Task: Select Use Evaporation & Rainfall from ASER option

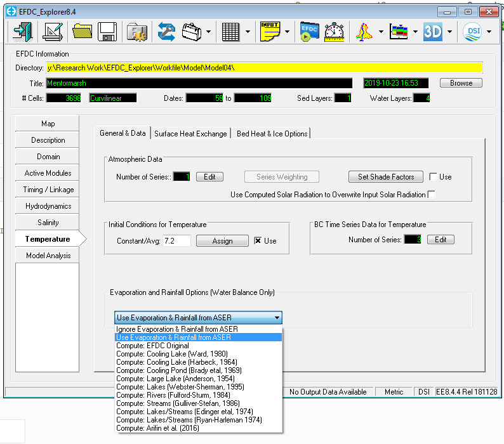Action: click(198, 337)
